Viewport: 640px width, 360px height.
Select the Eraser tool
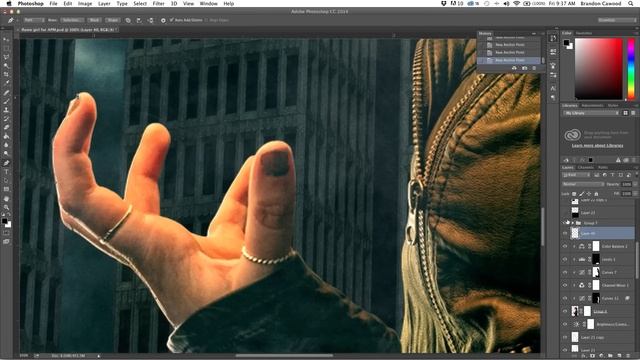click(x=6, y=128)
